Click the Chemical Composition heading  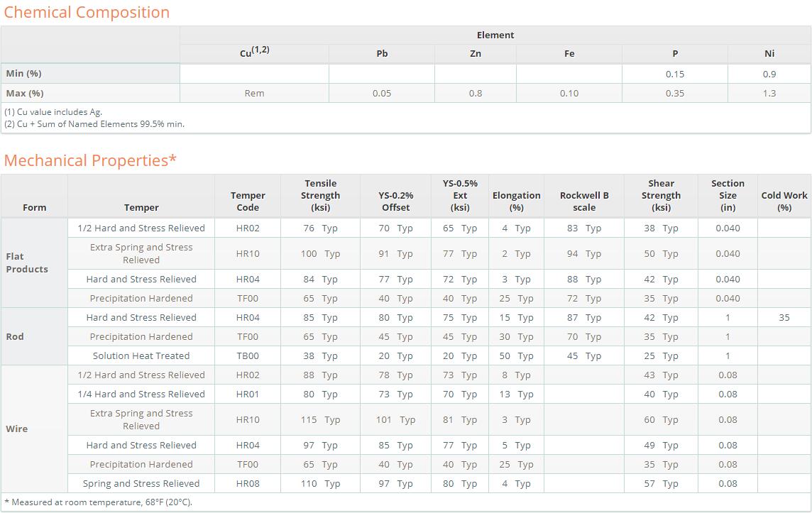pyautogui.click(x=87, y=12)
